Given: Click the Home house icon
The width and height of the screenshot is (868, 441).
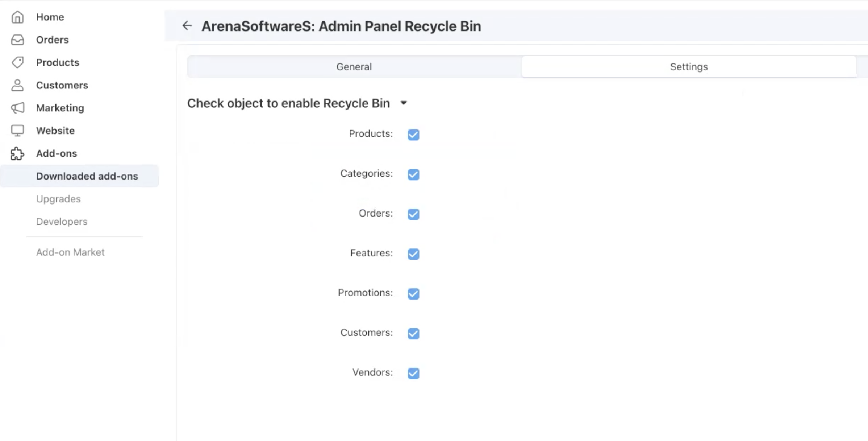Looking at the screenshot, I should (17, 17).
